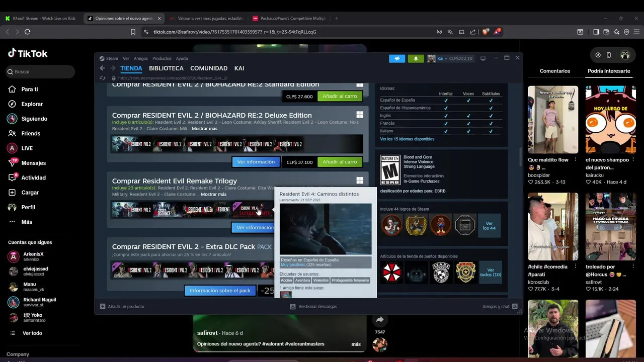Switch to K4aai1 Stream Kick tab

click(40, 19)
